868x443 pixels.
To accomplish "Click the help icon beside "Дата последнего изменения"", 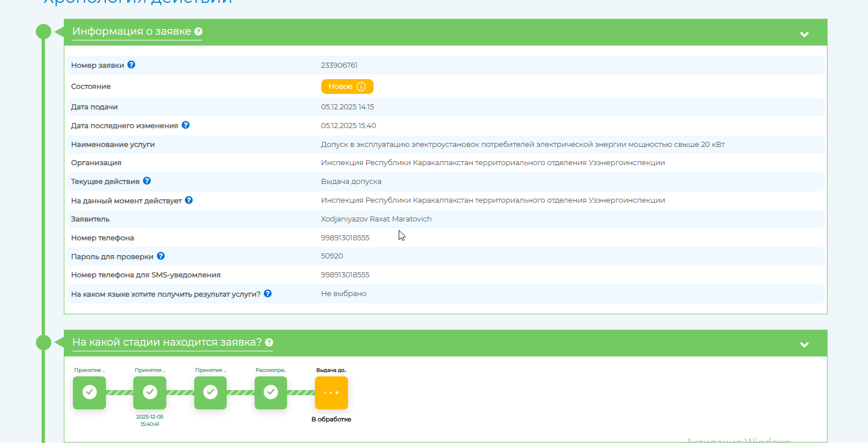I will pyautogui.click(x=186, y=125).
